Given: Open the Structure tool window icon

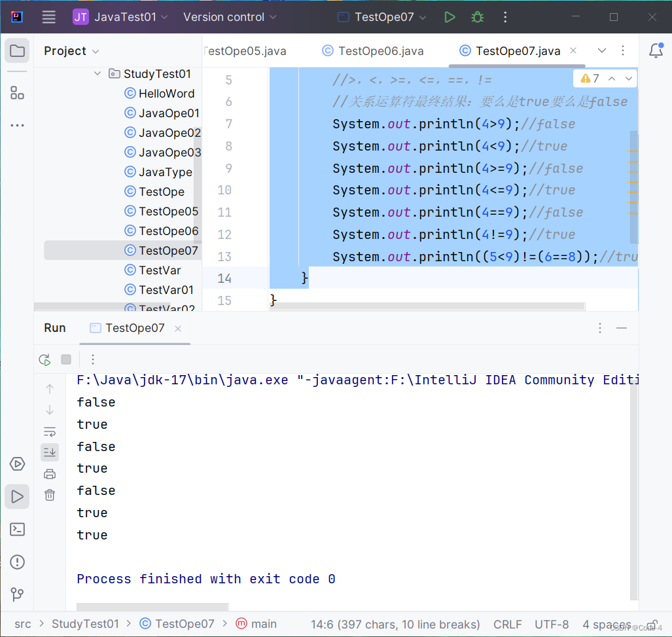Looking at the screenshot, I should click(17, 93).
